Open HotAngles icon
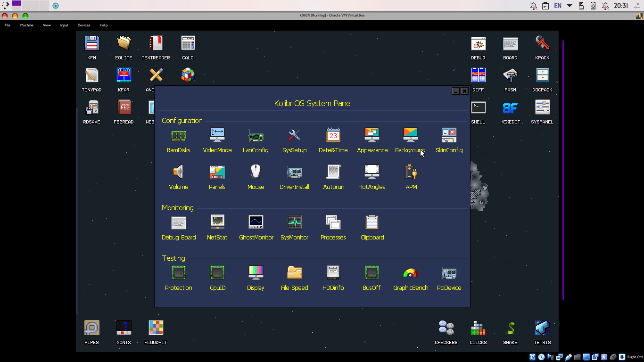This screenshot has height=362, width=644. pyautogui.click(x=372, y=172)
